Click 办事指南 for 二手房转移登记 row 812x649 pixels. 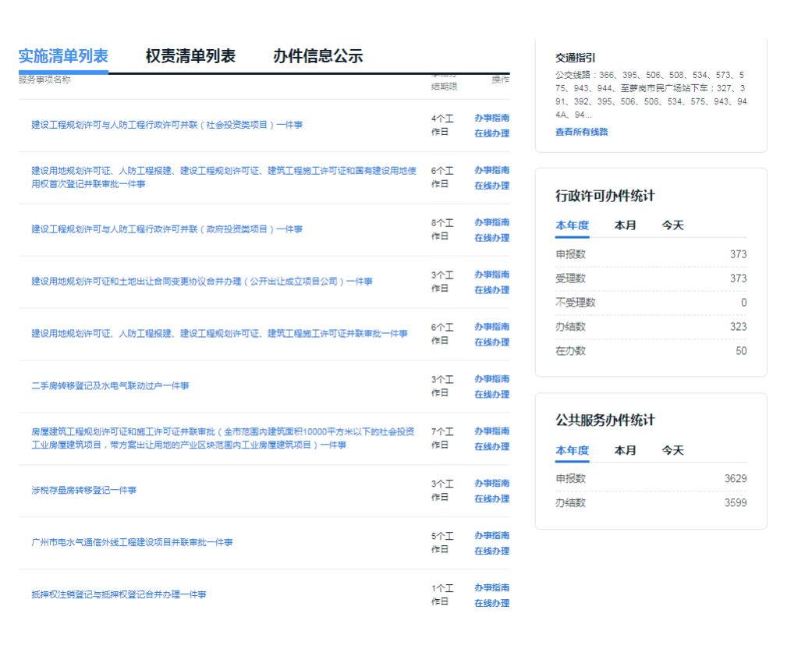(x=491, y=379)
